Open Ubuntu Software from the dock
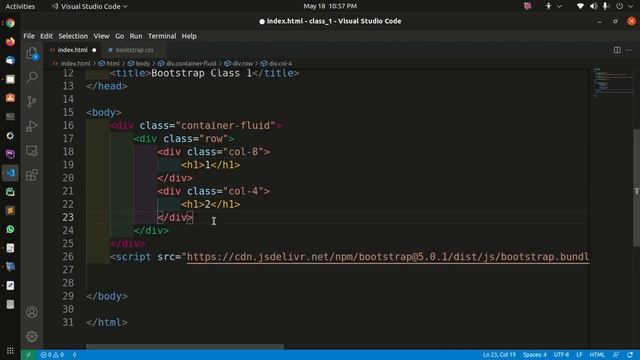640x360 pixels. 10,98
